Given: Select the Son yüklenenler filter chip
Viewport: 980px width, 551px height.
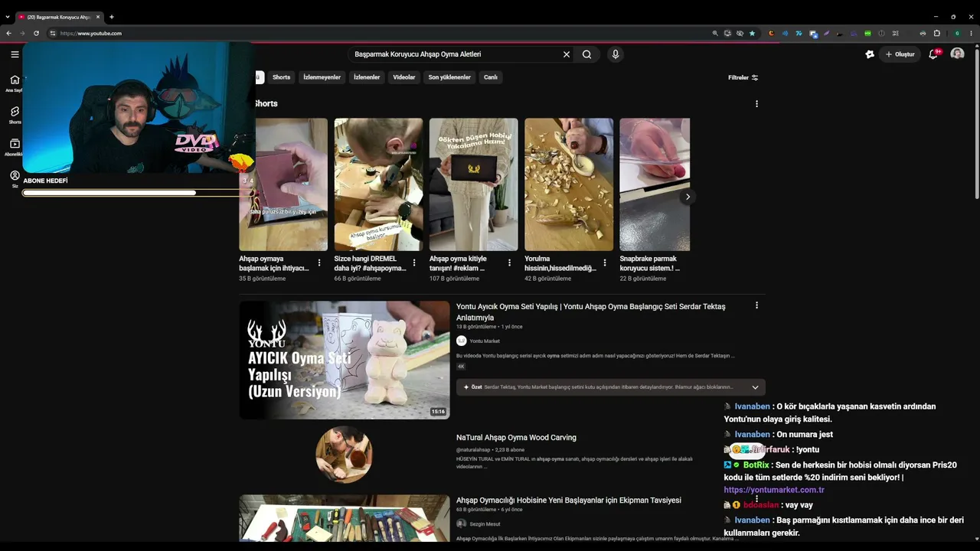Looking at the screenshot, I should [x=449, y=77].
